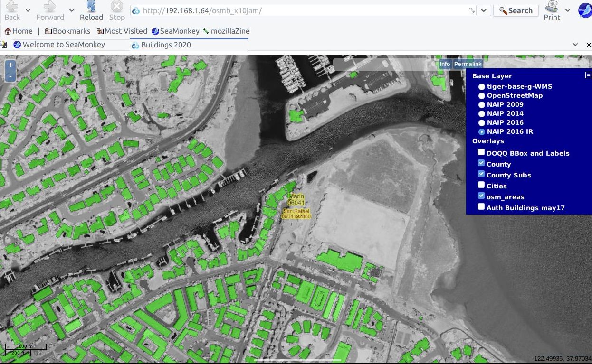Select NAIP 2014 base layer

pos(482,114)
